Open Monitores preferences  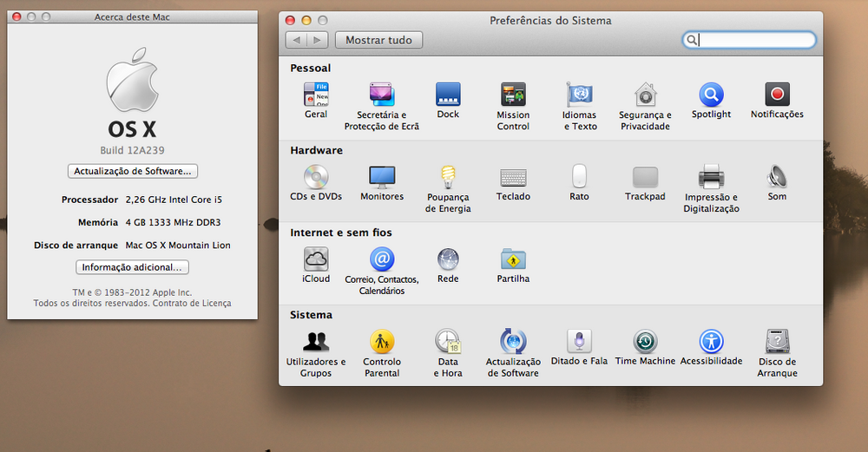(382, 182)
